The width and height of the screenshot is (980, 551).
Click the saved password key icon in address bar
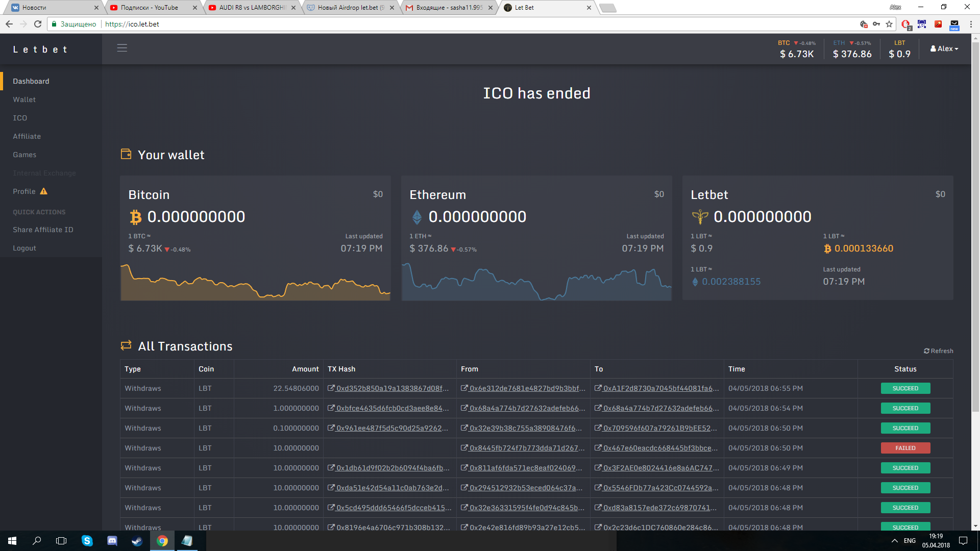876,24
